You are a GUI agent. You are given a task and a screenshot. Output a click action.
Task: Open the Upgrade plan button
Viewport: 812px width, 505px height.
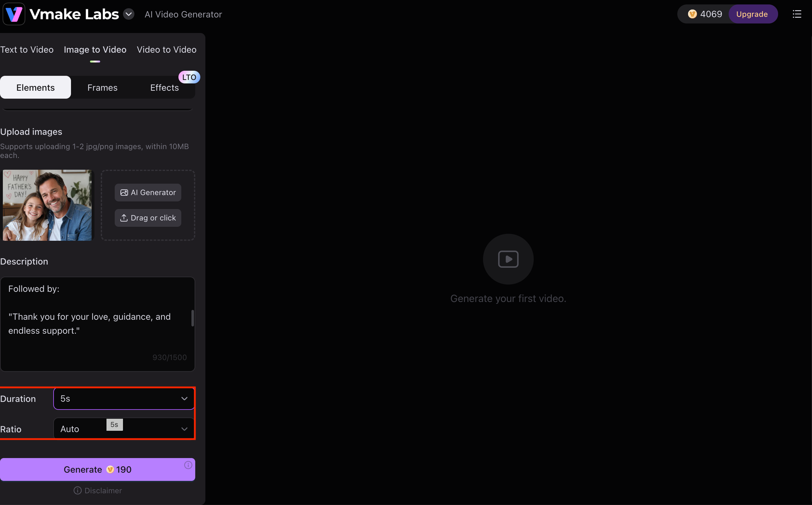pos(752,14)
